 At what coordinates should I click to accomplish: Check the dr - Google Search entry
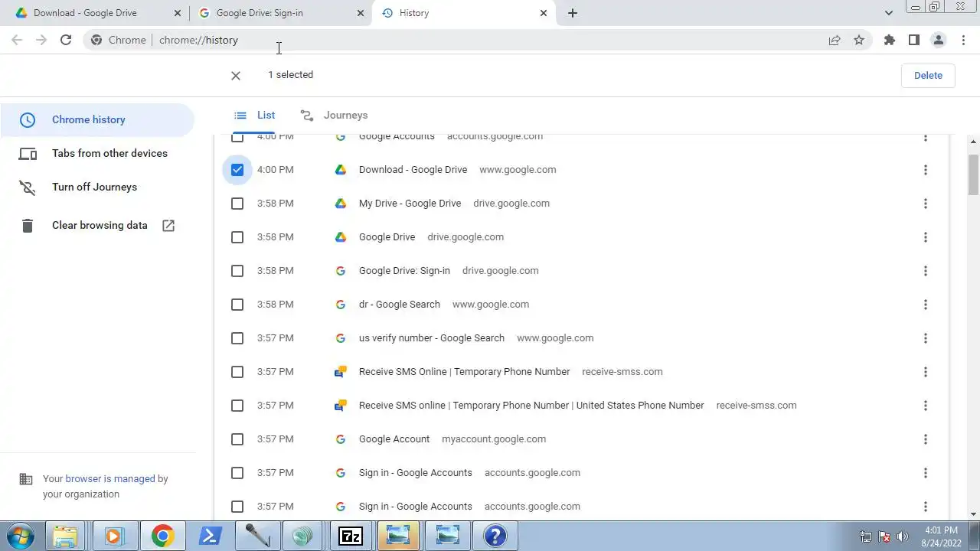coord(237,305)
